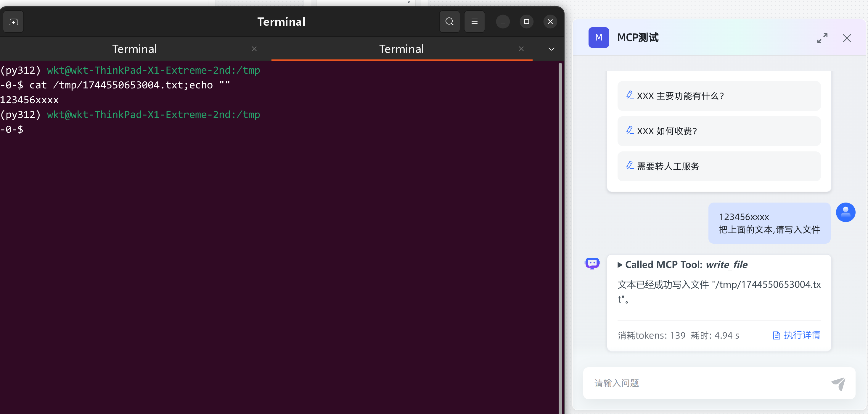Select the 需要转人工服务 suggestion

point(719,166)
